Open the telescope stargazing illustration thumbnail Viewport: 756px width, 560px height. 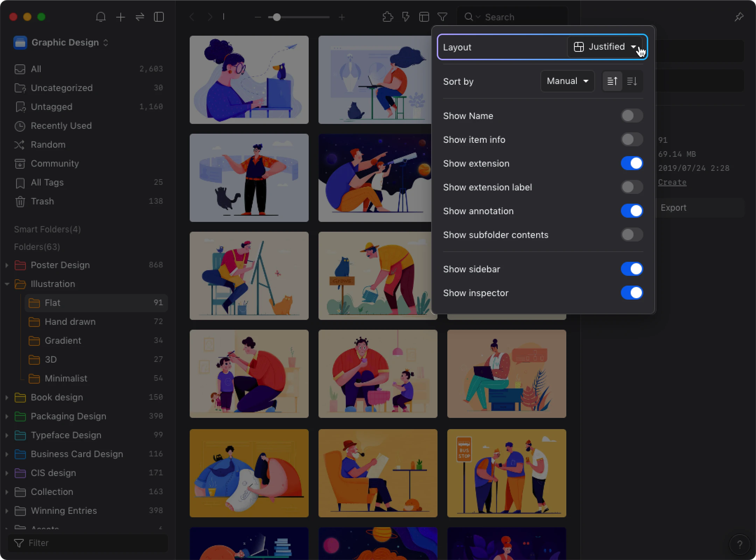[x=375, y=178]
